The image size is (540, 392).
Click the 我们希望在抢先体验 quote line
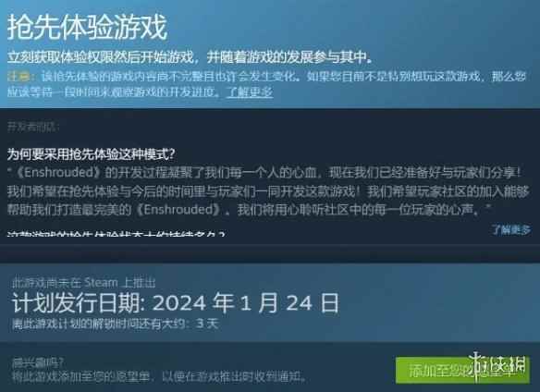click(268, 190)
